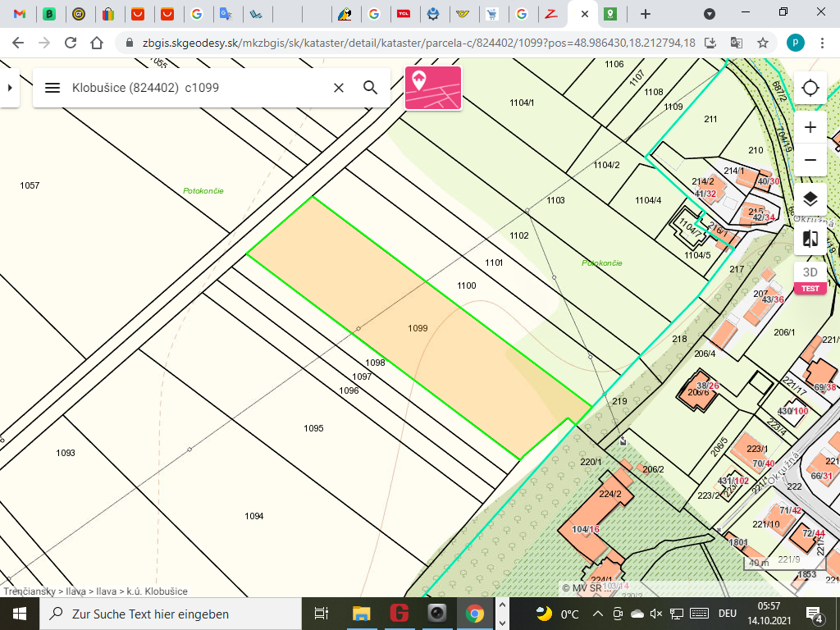Open a new browser tab

[x=646, y=14]
